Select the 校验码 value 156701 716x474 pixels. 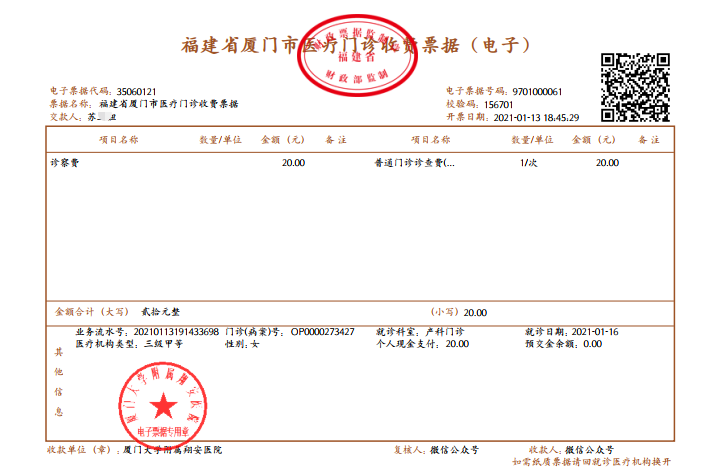pos(498,104)
